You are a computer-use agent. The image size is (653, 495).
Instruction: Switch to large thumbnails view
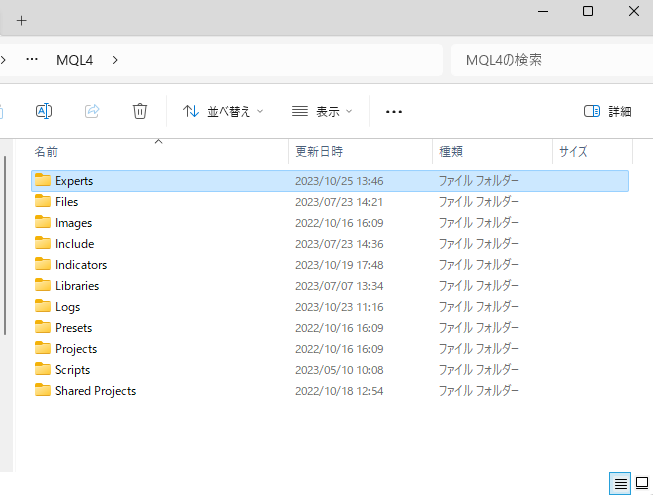pyautogui.click(x=642, y=483)
